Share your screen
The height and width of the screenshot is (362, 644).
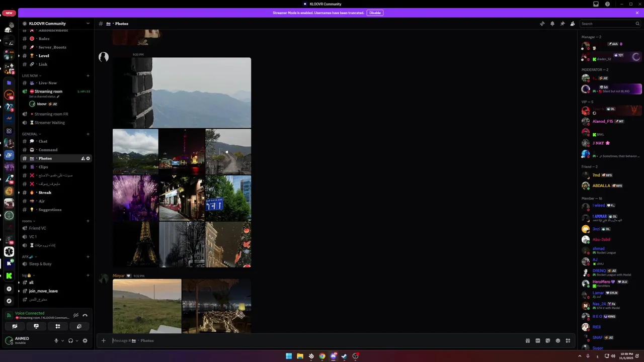click(x=36, y=326)
